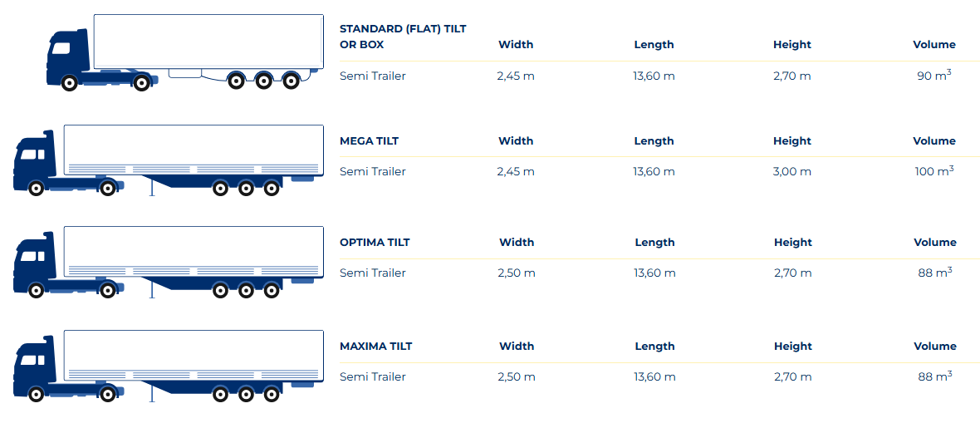Click the Standard (Flat) Tilt truck illustration
The image size is (980, 423).
pyautogui.click(x=184, y=52)
